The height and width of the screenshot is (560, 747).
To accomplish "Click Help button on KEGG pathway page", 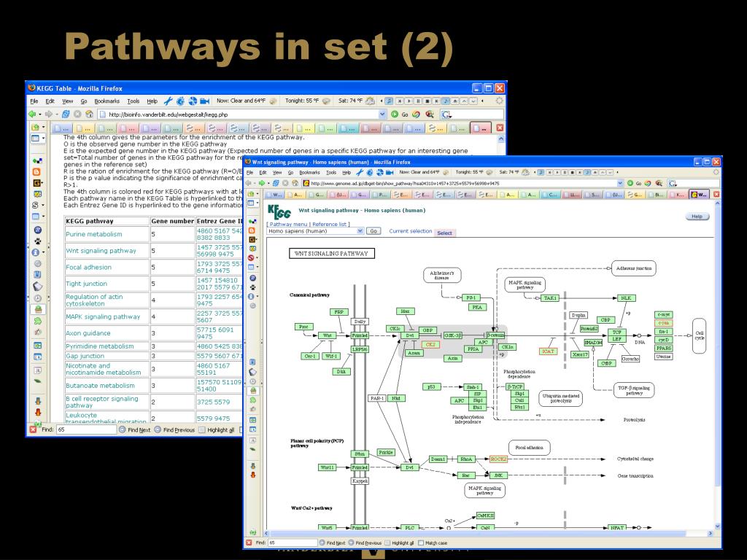I will tap(697, 216).
